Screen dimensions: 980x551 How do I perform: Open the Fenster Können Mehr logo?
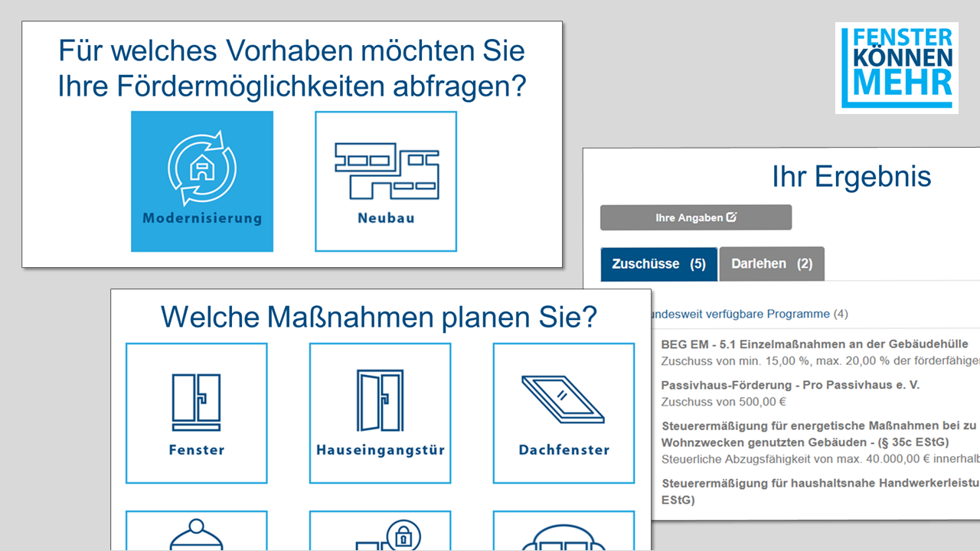pyautogui.click(x=897, y=67)
